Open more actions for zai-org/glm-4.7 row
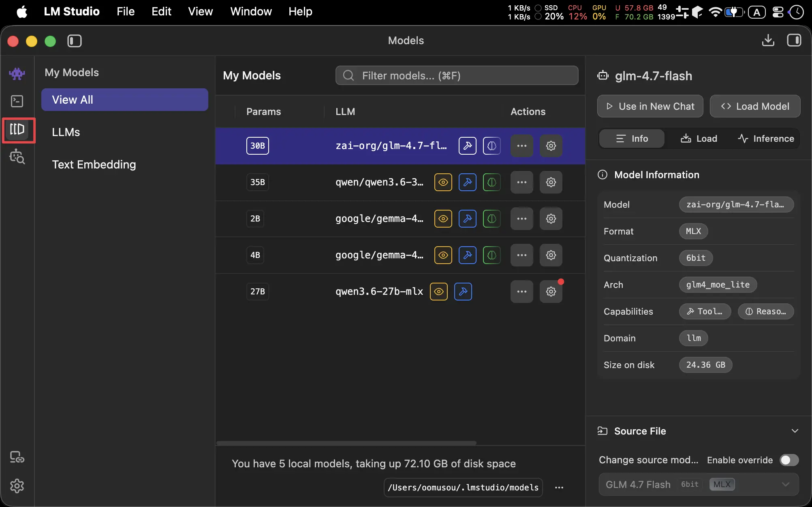This screenshot has width=812, height=507. tap(522, 146)
